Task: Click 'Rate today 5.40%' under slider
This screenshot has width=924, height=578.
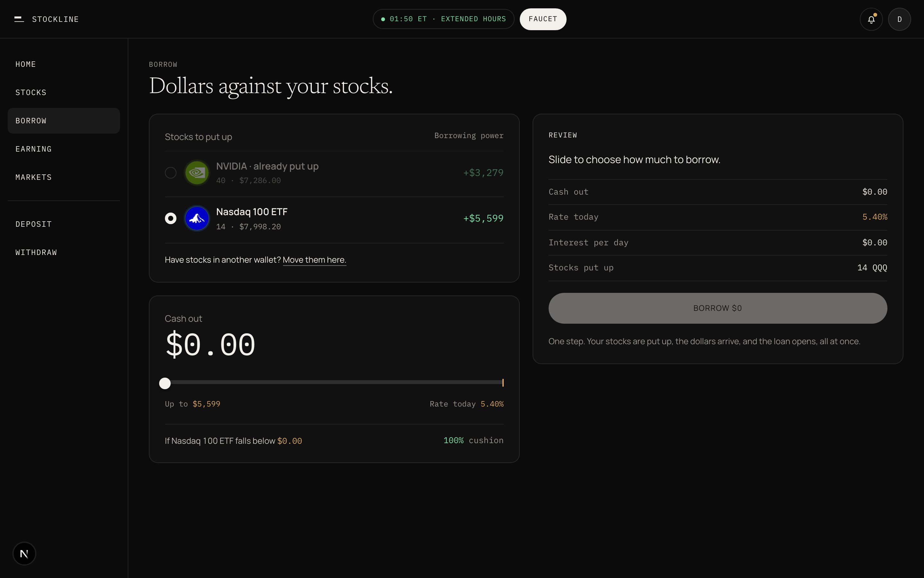Action: [466, 404]
